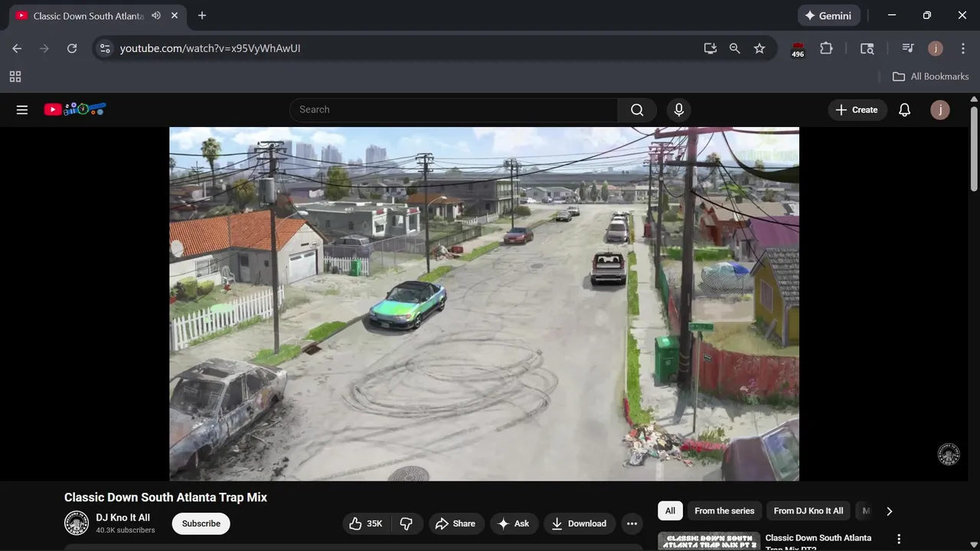This screenshot has height=551, width=980.
Task: Go back in browser history
Action: coord(17,48)
